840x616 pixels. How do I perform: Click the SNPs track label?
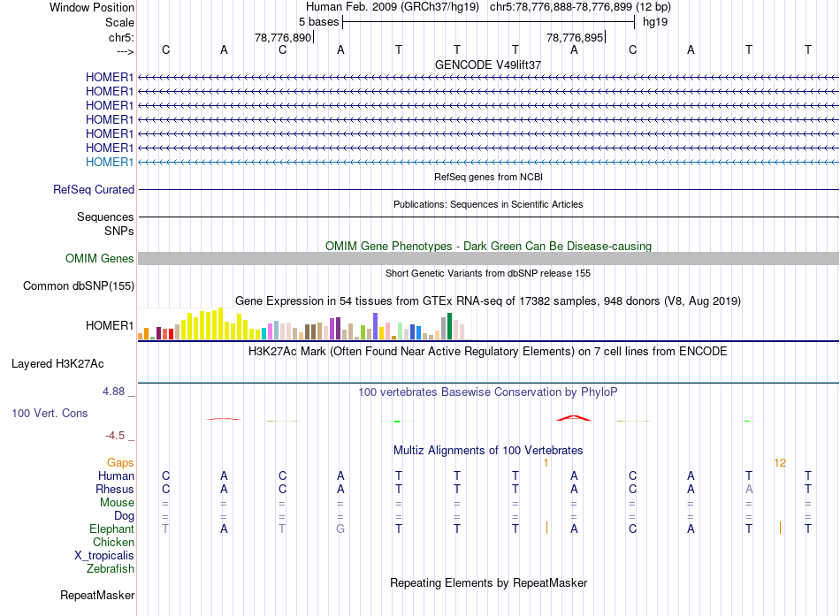pyautogui.click(x=119, y=231)
